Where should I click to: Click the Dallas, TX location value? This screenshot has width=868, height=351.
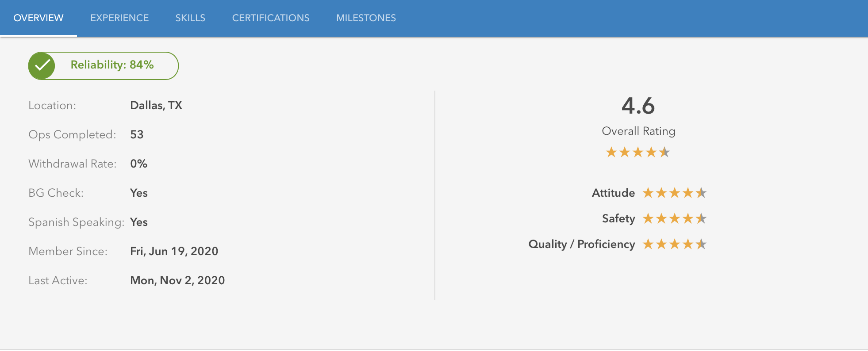point(156,106)
